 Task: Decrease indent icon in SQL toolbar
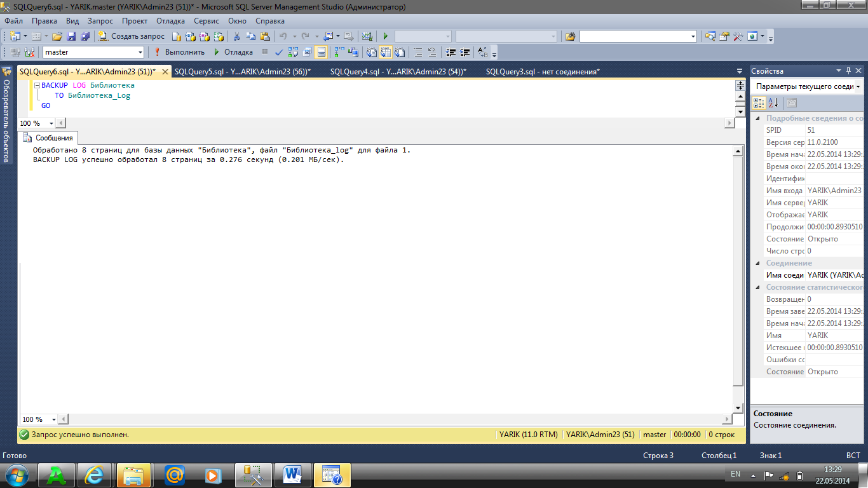pos(451,52)
